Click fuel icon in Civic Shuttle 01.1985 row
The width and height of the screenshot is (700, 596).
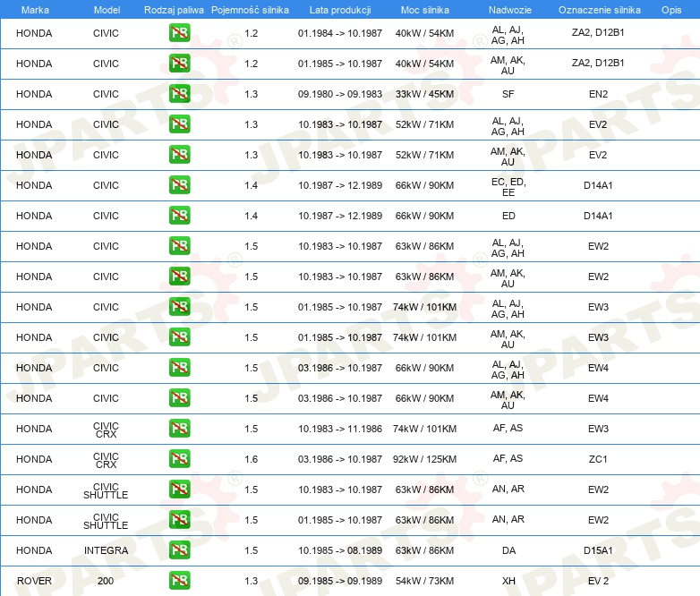pos(179,520)
